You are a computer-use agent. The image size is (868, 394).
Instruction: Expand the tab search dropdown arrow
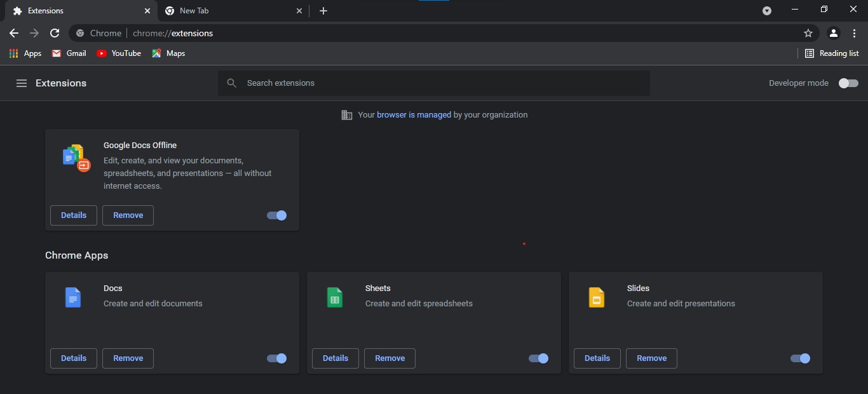tap(767, 11)
